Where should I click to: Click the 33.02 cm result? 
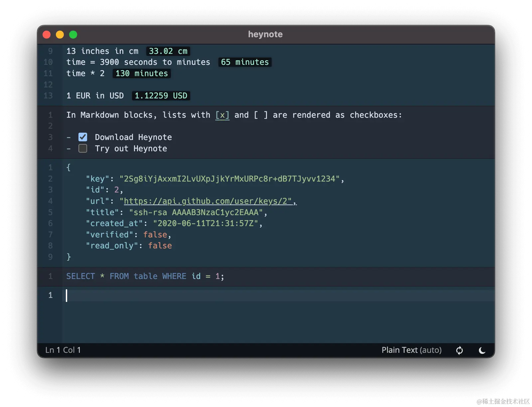(x=168, y=51)
